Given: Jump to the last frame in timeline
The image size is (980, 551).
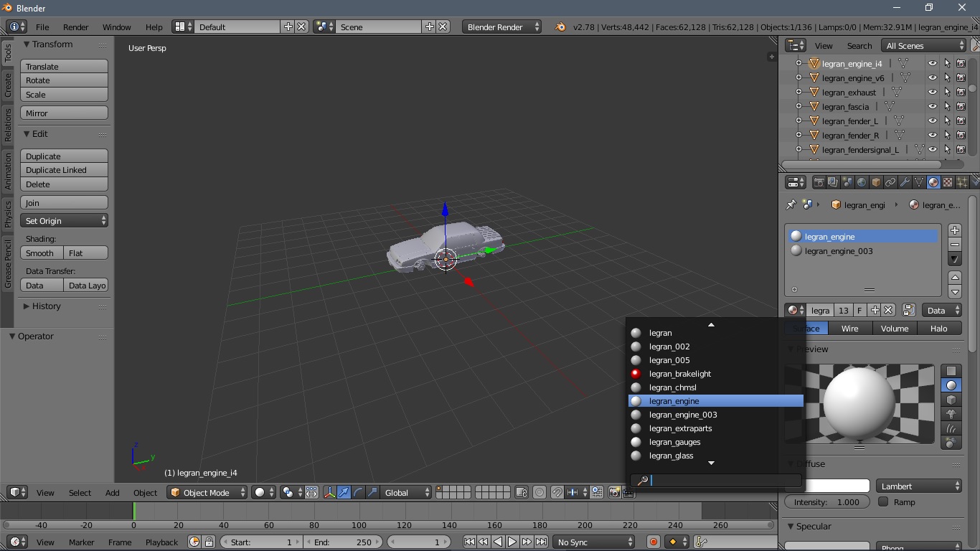Looking at the screenshot, I should 542,542.
